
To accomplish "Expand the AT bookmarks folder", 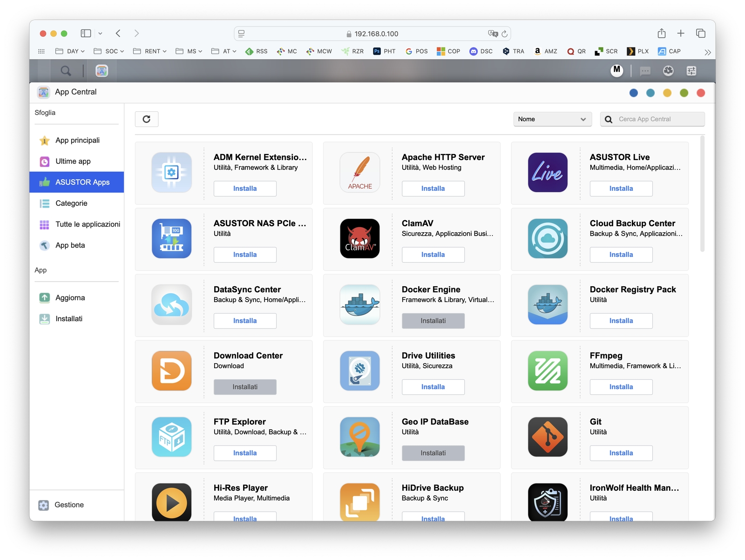I will pos(224,51).
